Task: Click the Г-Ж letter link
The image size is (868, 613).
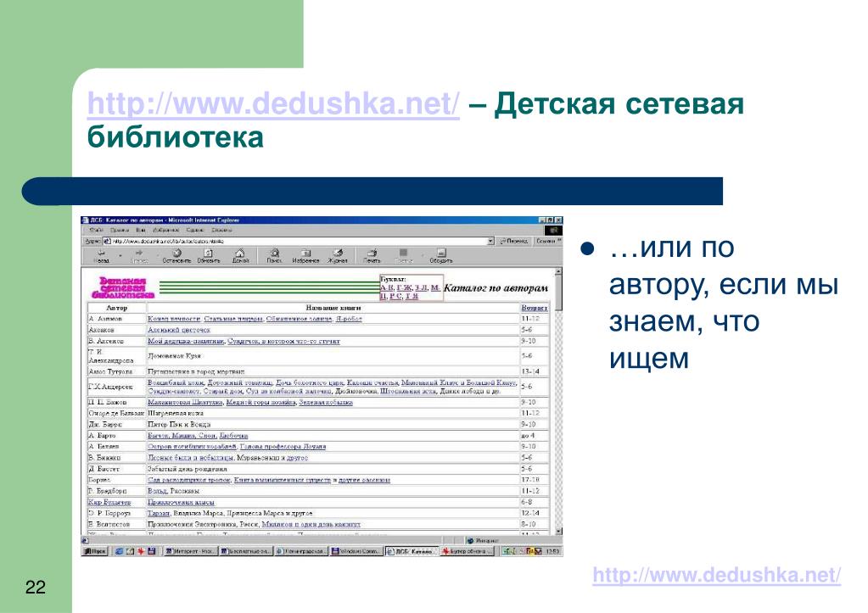Action: (x=405, y=287)
